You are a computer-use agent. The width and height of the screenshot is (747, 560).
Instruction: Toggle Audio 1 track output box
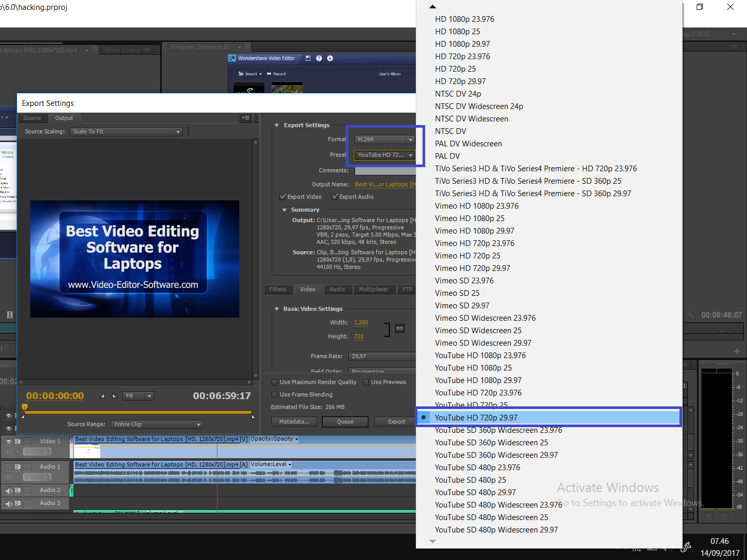click(8, 467)
